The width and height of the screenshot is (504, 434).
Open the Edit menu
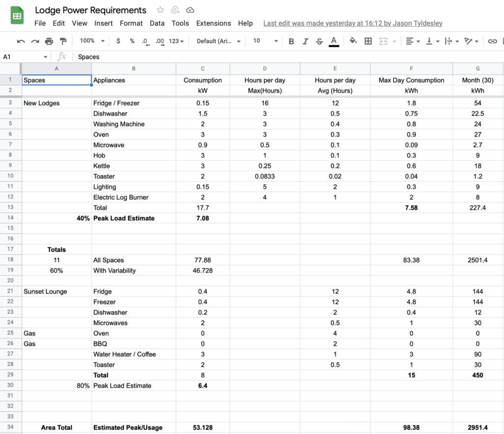[x=59, y=23]
